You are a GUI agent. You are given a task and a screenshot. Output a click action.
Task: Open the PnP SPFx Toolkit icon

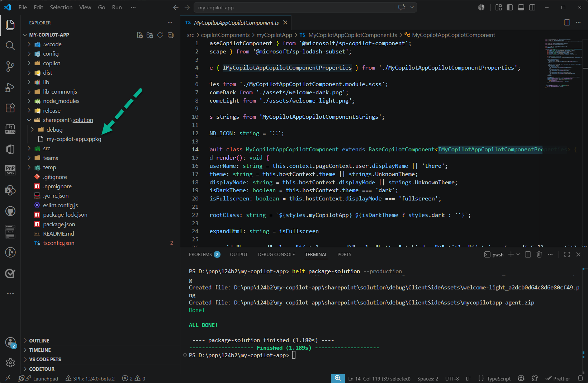[10, 170]
